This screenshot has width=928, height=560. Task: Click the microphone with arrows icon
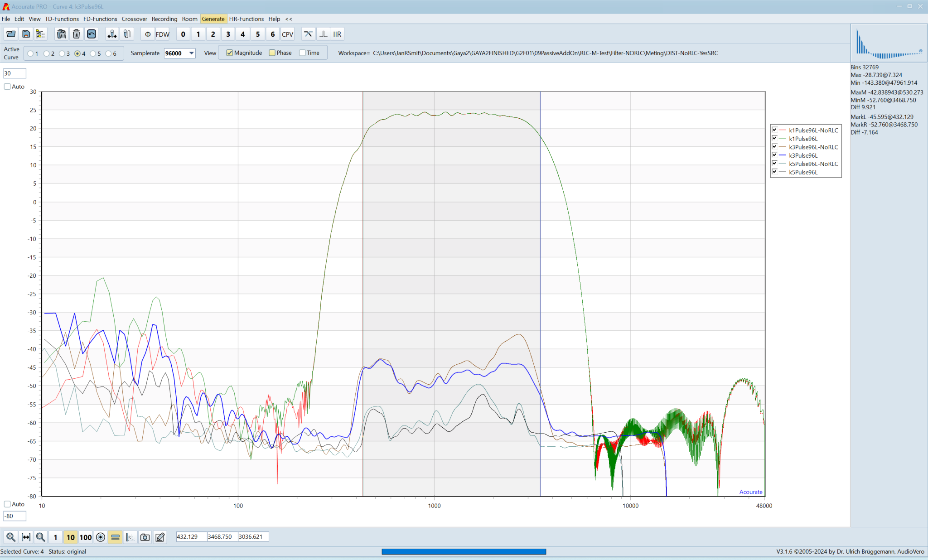coord(112,34)
